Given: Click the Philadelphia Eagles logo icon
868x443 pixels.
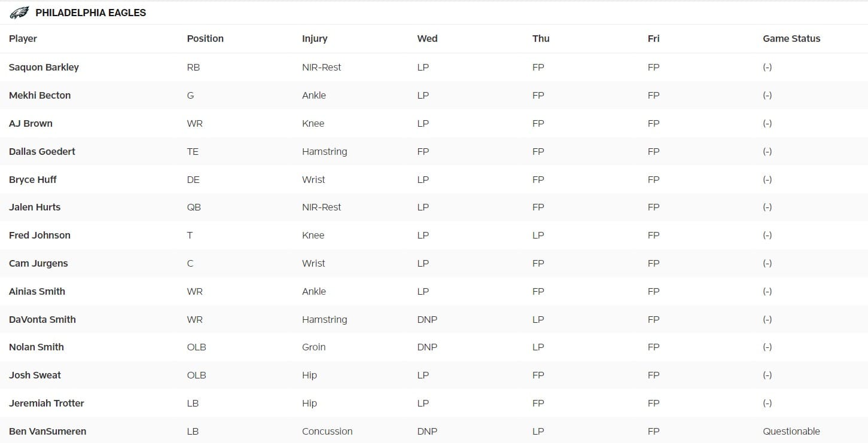Looking at the screenshot, I should 19,13.
